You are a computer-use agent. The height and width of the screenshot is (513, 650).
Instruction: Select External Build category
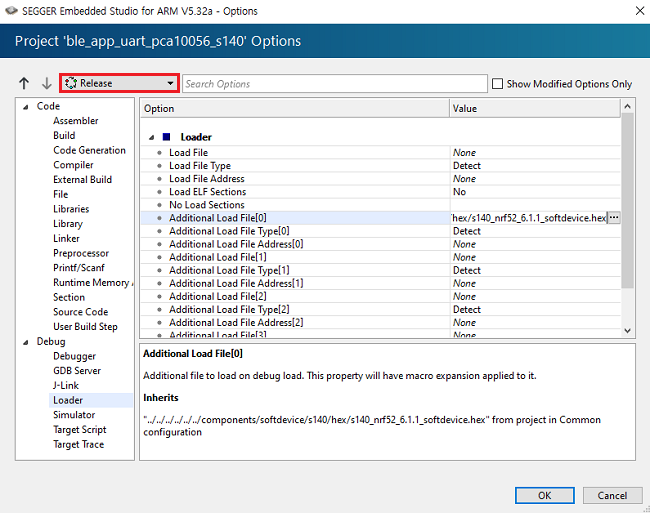(82, 179)
